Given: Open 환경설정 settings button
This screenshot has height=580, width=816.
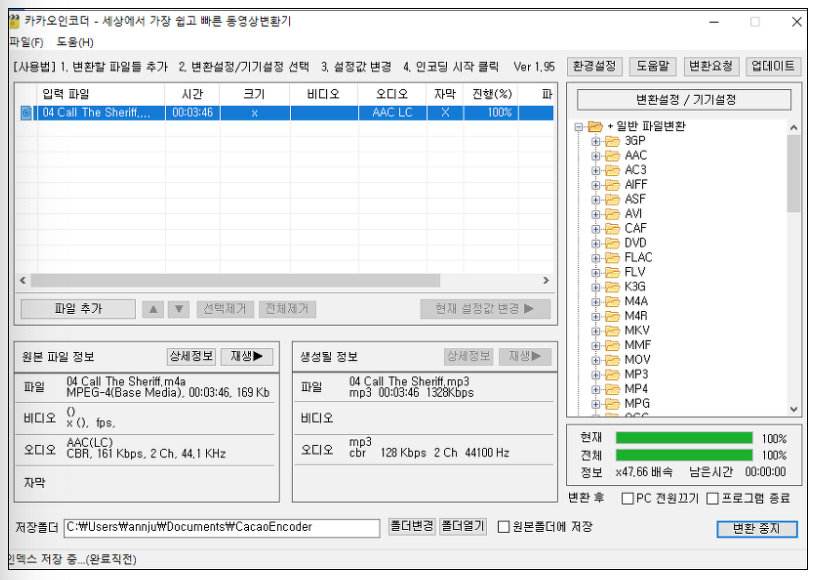Looking at the screenshot, I should tap(594, 67).
